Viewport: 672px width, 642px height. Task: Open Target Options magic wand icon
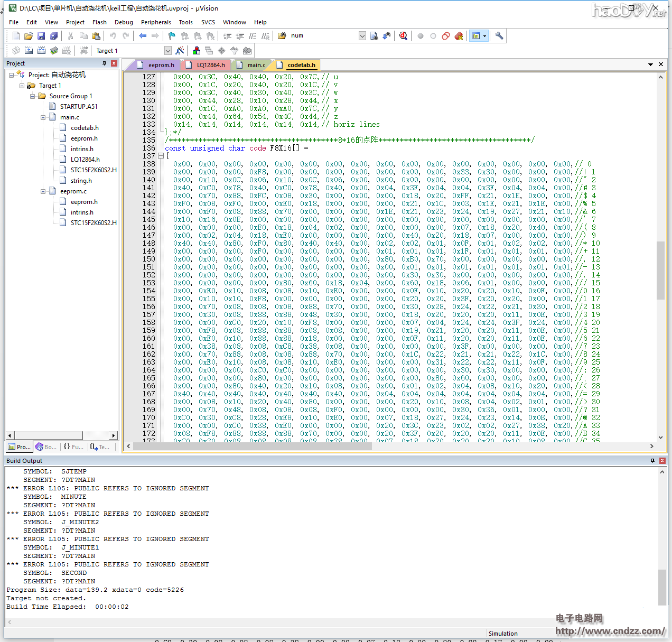pos(180,51)
